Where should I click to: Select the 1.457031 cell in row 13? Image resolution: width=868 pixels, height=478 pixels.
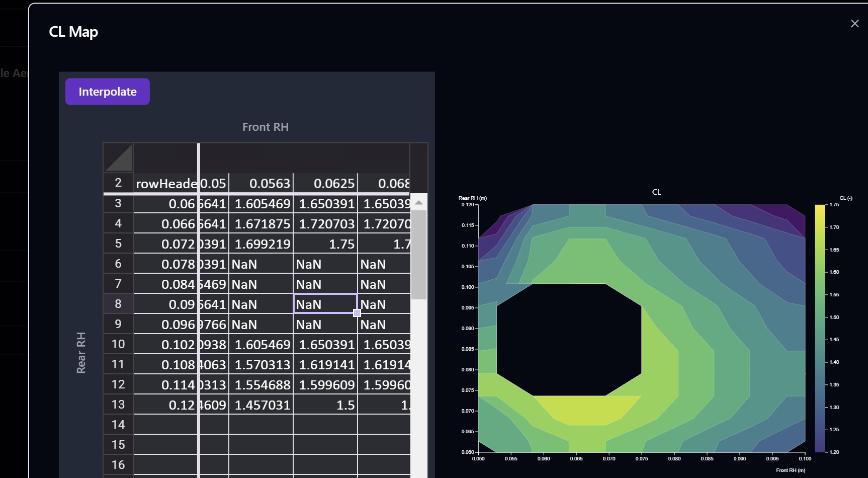click(262, 404)
